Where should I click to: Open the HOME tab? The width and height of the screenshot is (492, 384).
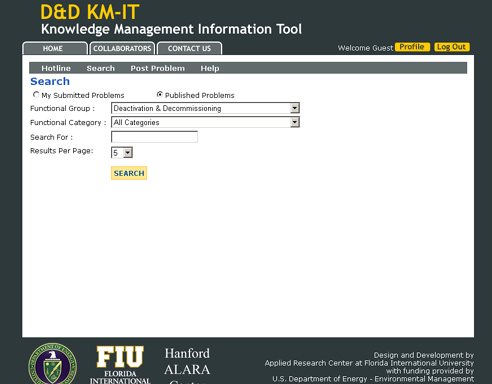[55, 48]
